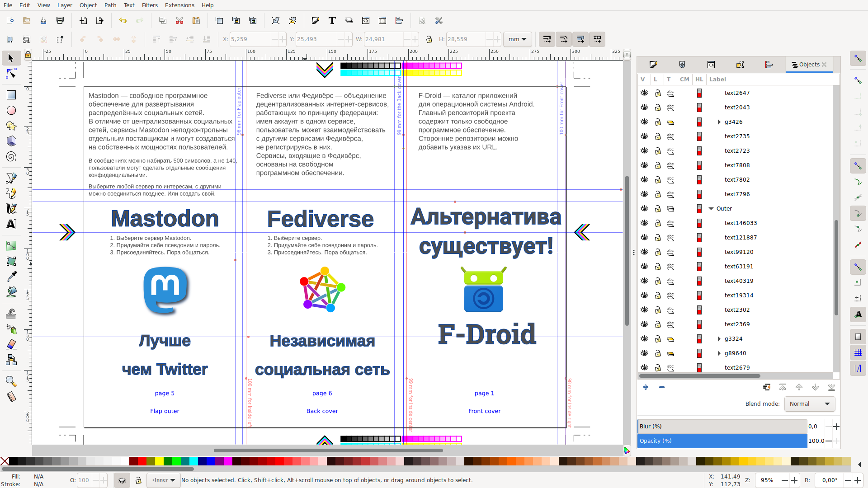Screen dimensions: 868x488
Task: Select the Gradient tool
Action: pyautogui.click(x=11, y=246)
